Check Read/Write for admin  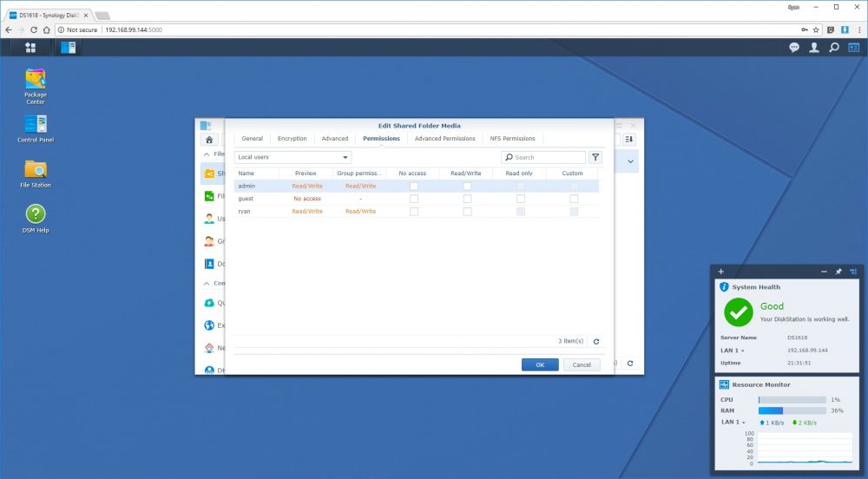click(467, 187)
